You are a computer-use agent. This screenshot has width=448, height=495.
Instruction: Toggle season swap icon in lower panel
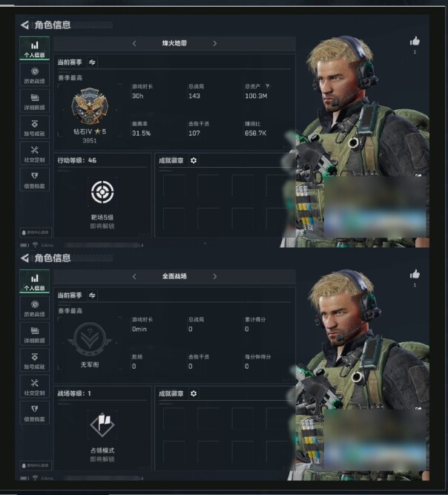(92, 295)
